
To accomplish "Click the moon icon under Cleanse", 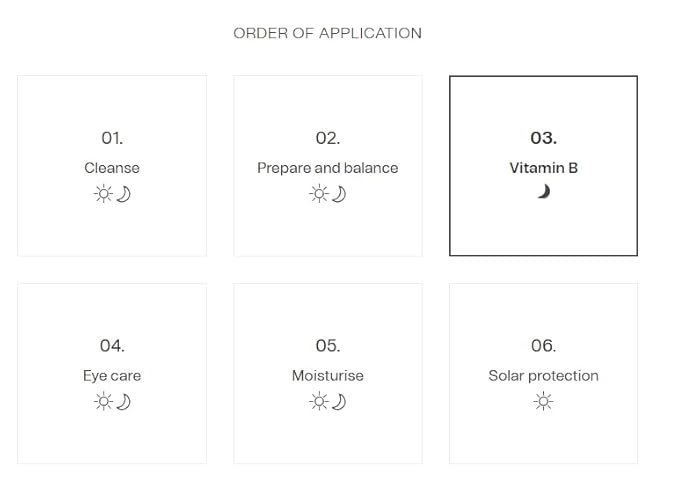I will (123, 194).
